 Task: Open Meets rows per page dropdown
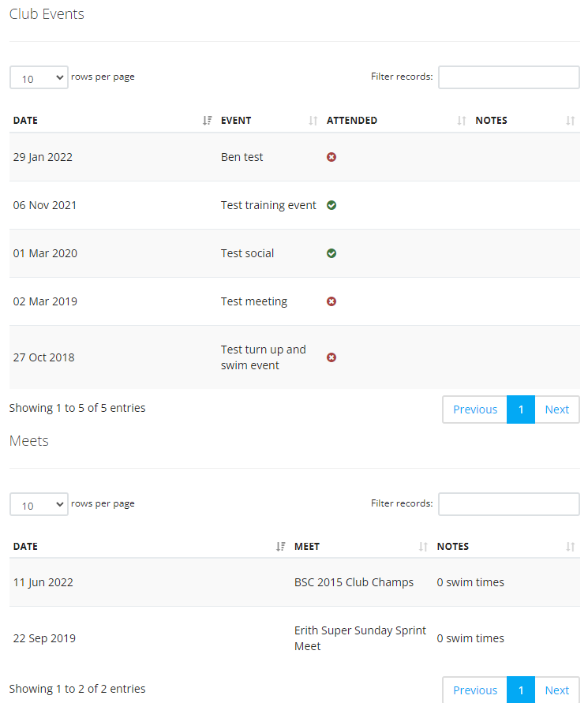click(x=39, y=504)
